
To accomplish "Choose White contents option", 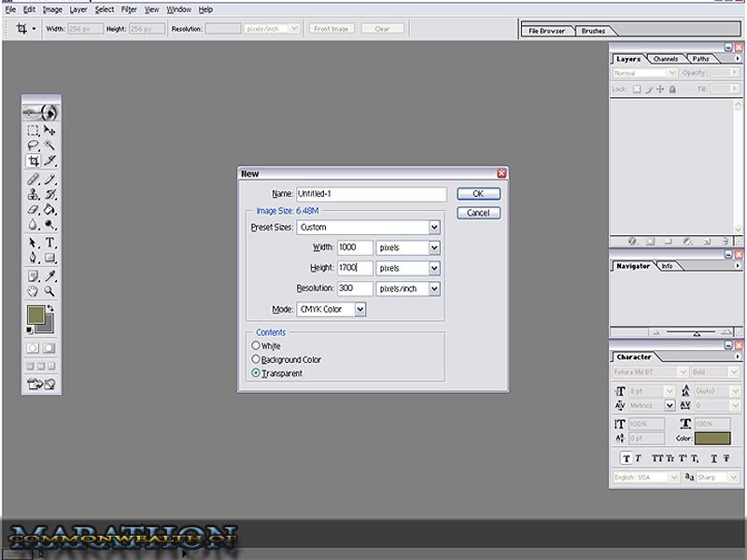I will tap(257, 346).
